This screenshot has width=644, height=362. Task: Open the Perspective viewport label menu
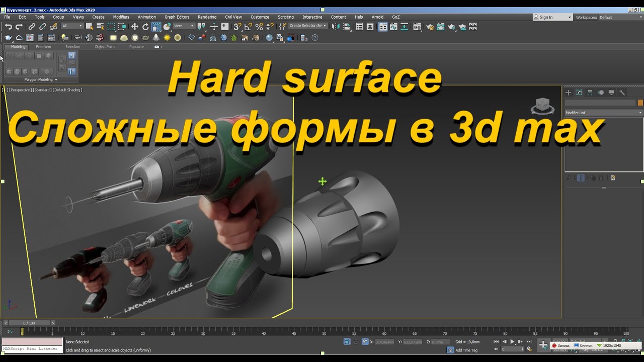pos(20,90)
